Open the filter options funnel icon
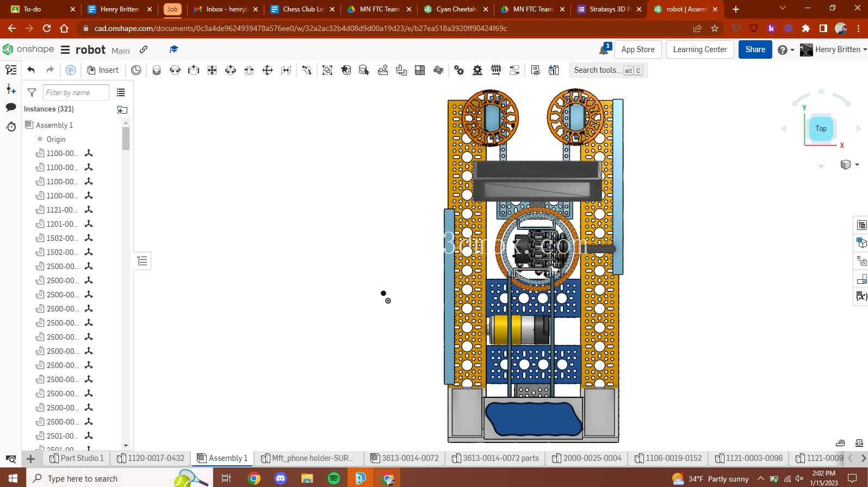 pos(32,92)
